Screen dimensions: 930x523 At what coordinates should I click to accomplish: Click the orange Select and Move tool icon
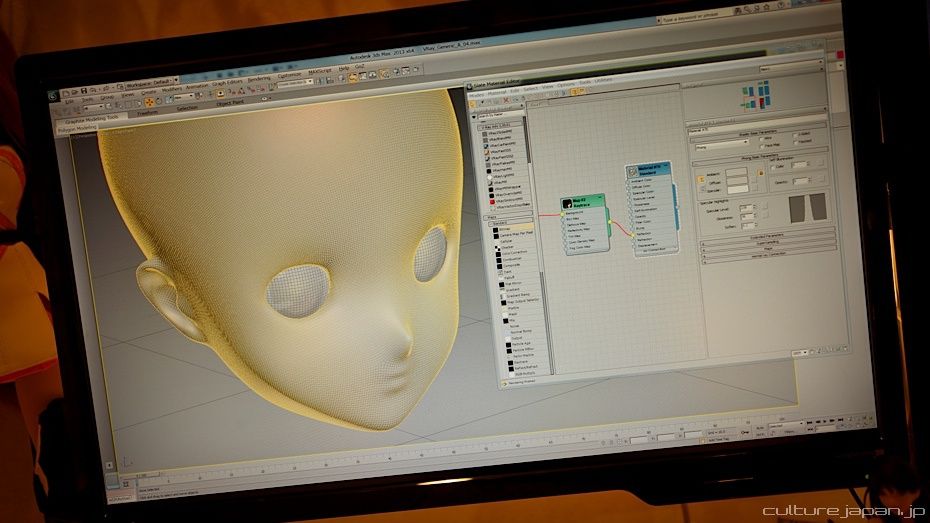(x=150, y=101)
